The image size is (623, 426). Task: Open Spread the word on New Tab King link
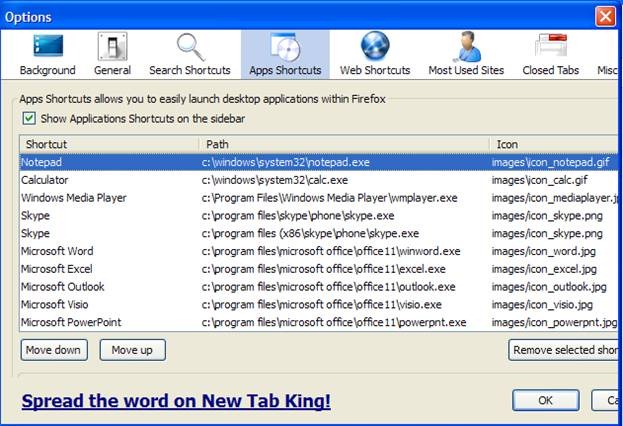pyautogui.click(x=176, y=402)
